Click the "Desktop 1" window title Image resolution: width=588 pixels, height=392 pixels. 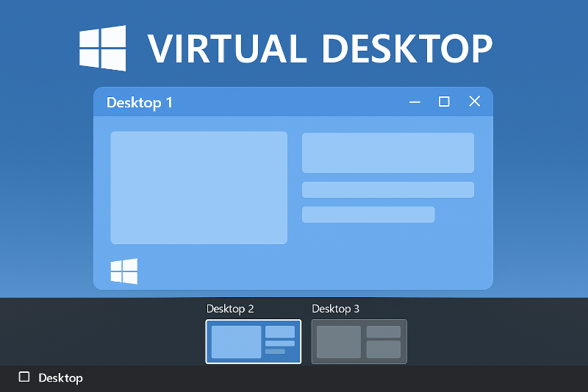click(140, 102)
